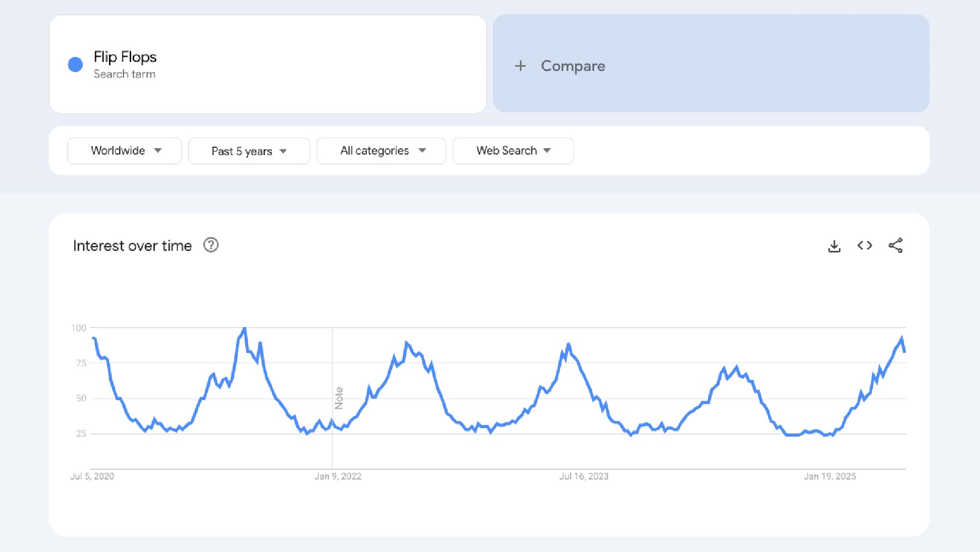The height and width of the screenshot is (552, 980).
Task: Click the Jan 19, 2025 axis label
Action: click(830, 476)
